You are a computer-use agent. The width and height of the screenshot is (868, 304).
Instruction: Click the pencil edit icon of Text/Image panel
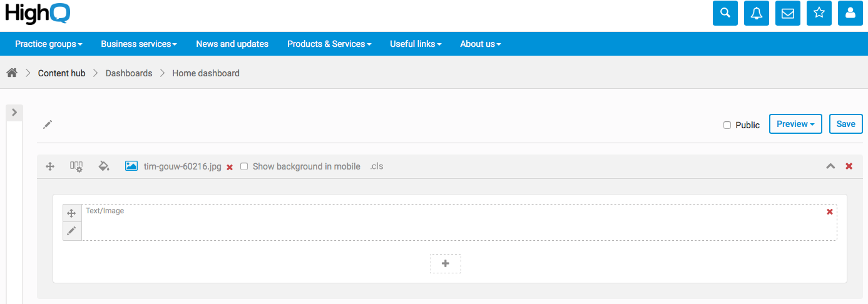point(72,231)
